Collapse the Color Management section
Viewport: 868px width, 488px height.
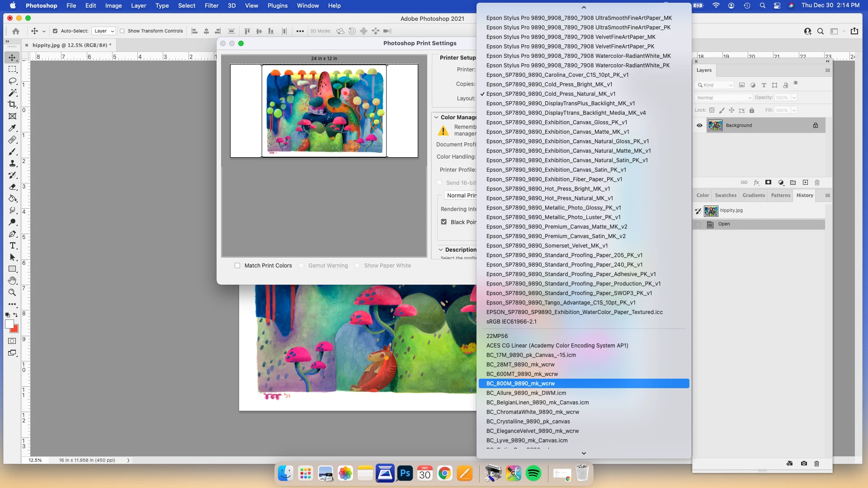pos(436,117)
